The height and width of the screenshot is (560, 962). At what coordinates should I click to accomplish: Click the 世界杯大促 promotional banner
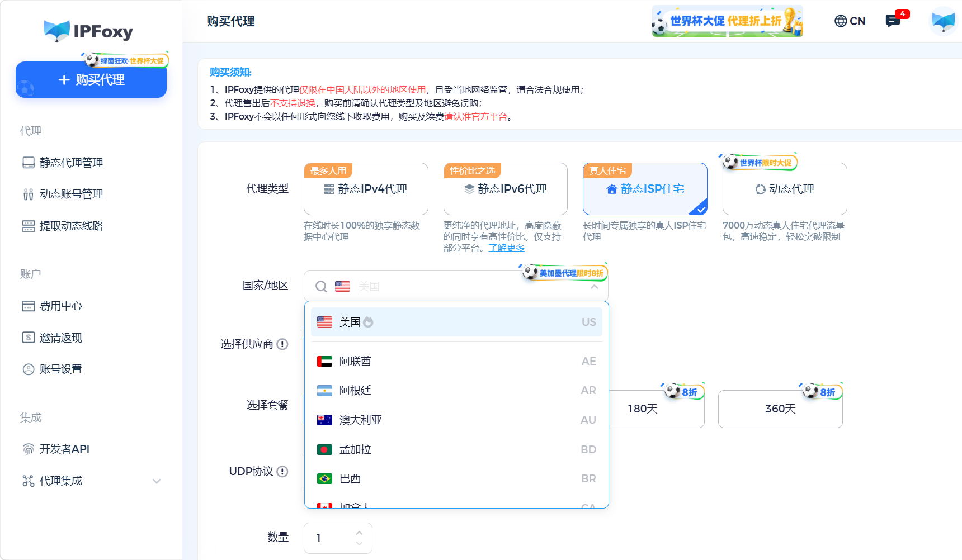pyautogui.click(x=728, y=21)
